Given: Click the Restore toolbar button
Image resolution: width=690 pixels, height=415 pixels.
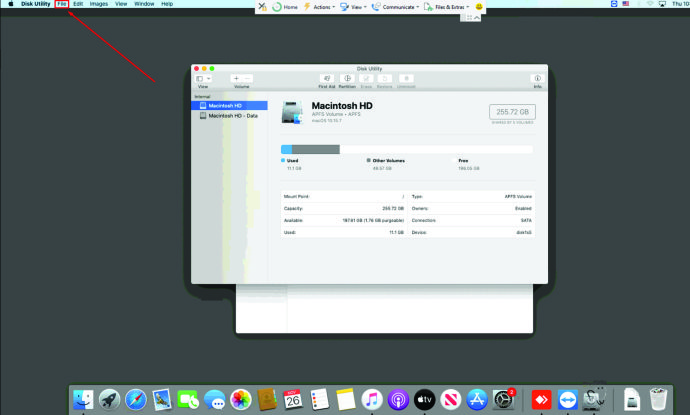Looking at the screenshot, I should click(385, 79).
